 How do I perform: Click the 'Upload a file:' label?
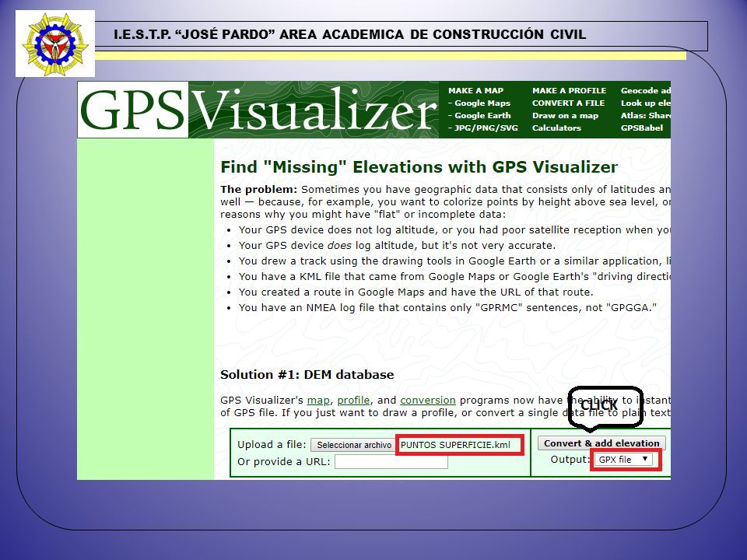(272, 445)
